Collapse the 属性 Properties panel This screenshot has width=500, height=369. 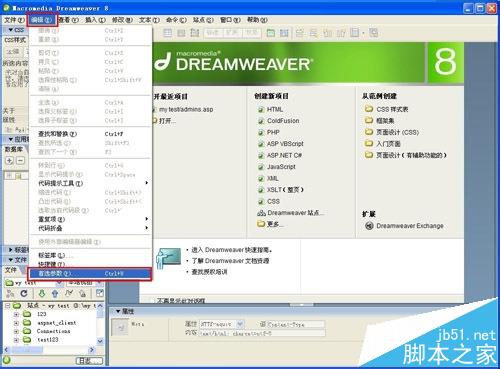[x=118, y=311]
